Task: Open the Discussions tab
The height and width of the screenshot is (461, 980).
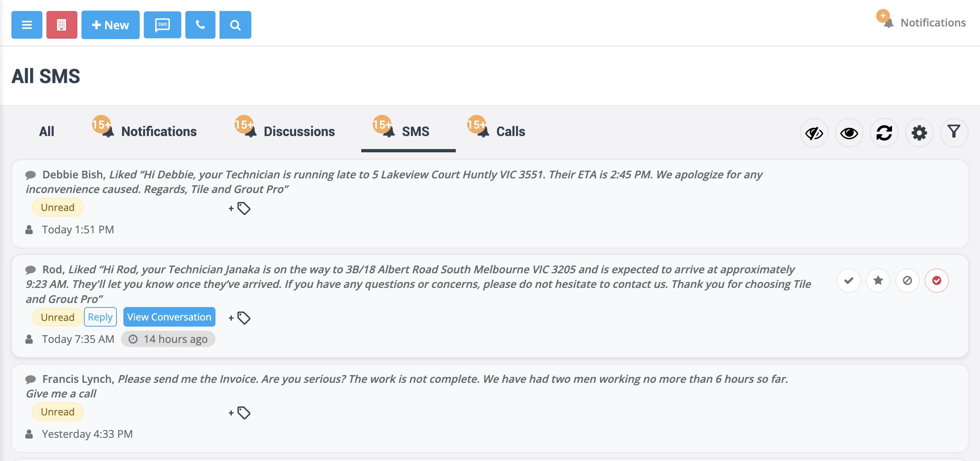Action: tap(299, 131)
